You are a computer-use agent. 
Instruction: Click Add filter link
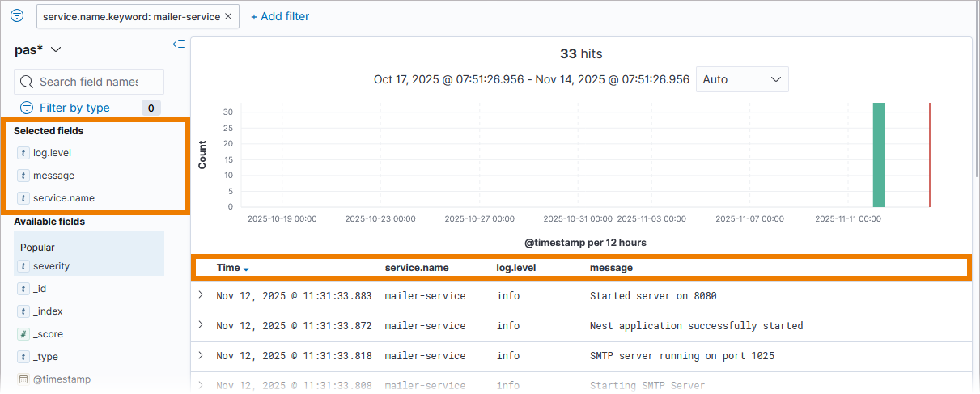[280, 16]
